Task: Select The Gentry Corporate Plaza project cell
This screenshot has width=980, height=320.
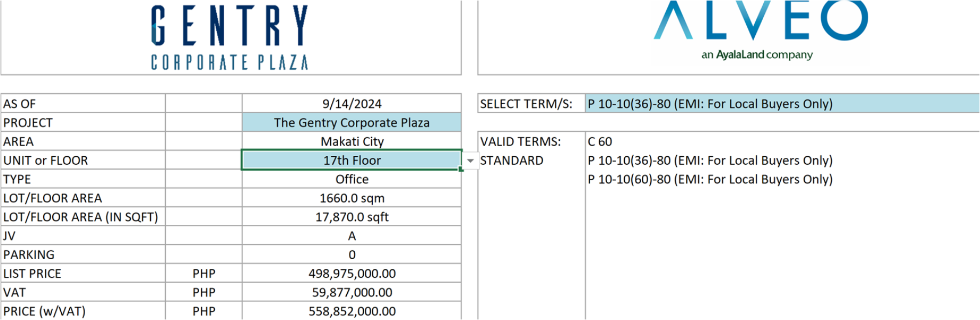Action: coord(352,123)
